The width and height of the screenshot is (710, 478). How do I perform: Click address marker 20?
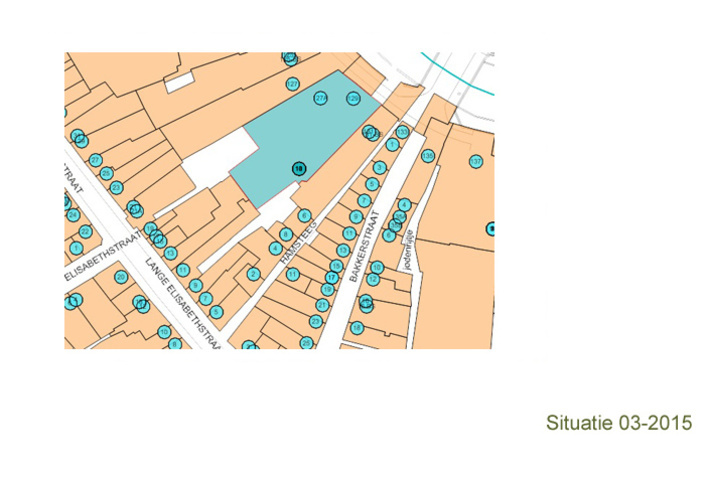(x=121, y=277)
